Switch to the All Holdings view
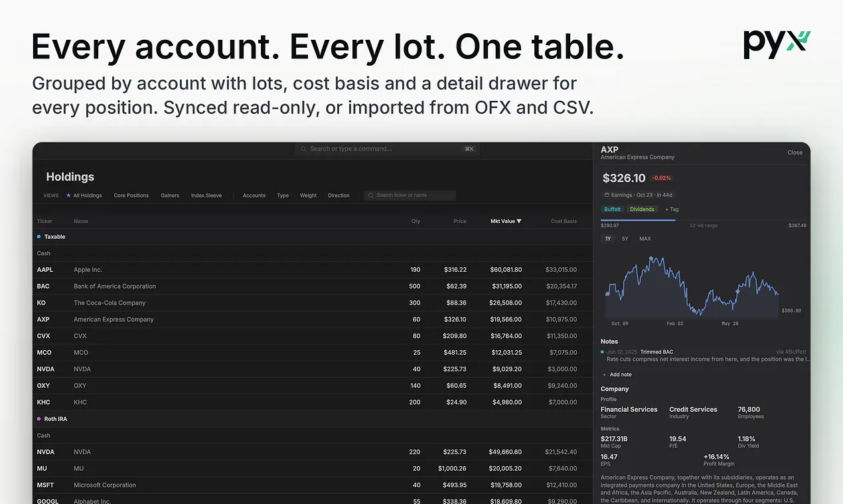Image resolution: width=843 pixels, height=504 pixels. (x=84, y=196)
